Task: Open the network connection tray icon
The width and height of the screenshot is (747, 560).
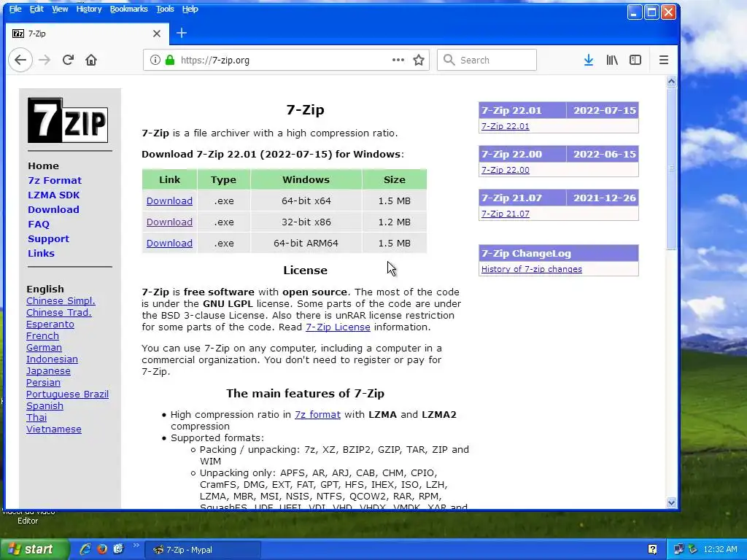Action: tap(678, 550)
